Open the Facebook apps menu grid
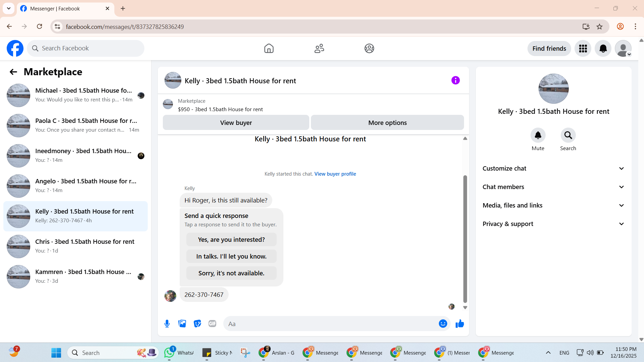The height and width of the screenshot is (362, 644). tap(583, 48)
